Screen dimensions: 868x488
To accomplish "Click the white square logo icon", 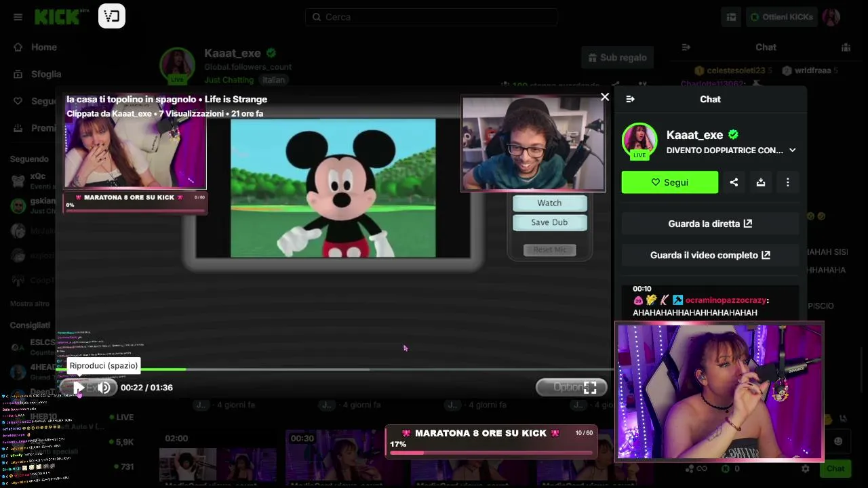I will point(112,16).
